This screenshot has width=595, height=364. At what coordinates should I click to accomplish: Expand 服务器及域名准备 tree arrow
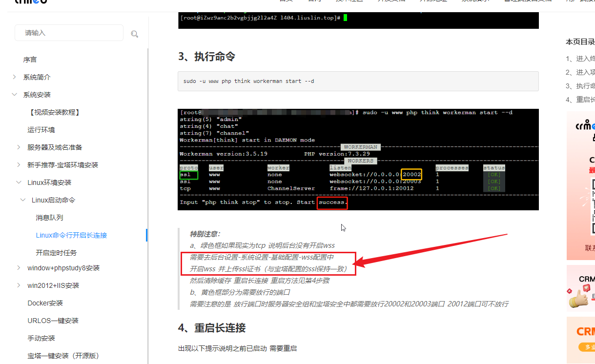click(19, 147)
